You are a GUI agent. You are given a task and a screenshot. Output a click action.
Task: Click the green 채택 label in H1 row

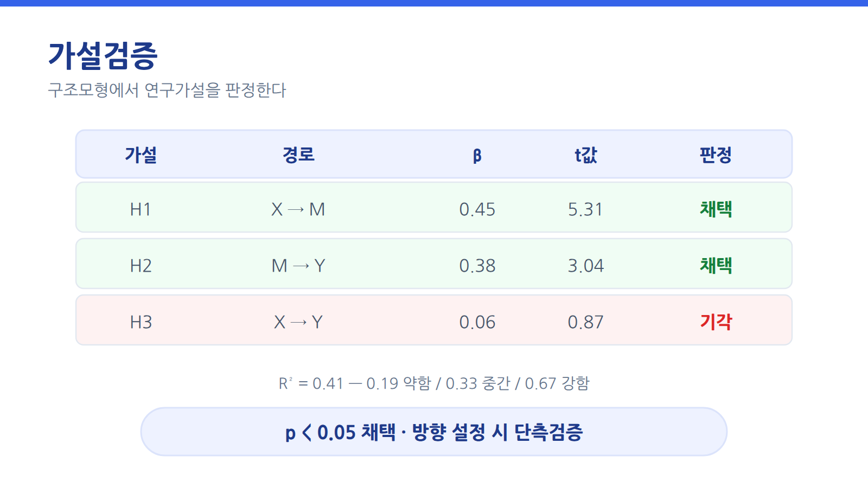(x=716, y=209)
